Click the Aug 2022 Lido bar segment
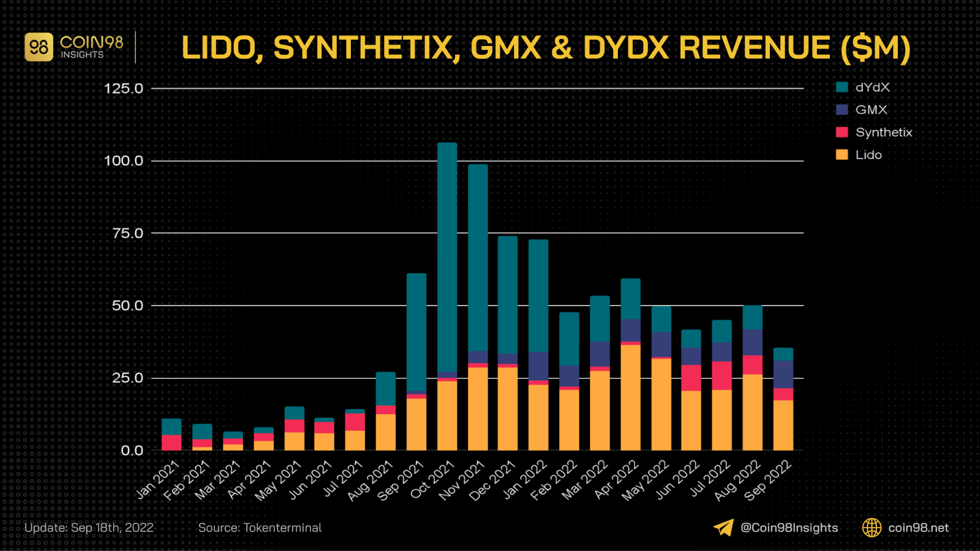The height and width of the screenshot is (551, 980). tap(753, 413)
